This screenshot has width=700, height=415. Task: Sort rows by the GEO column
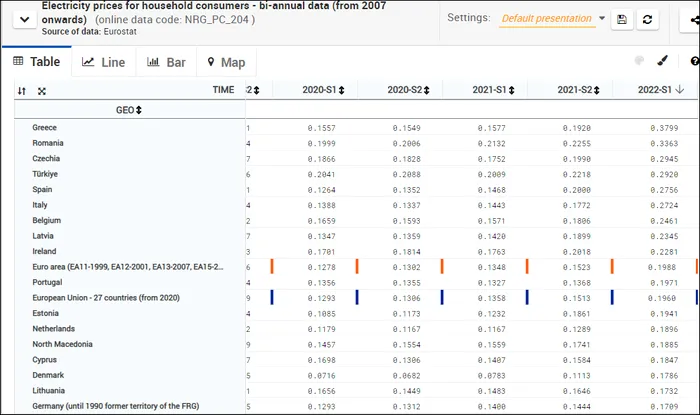click(x=139, y=110)
